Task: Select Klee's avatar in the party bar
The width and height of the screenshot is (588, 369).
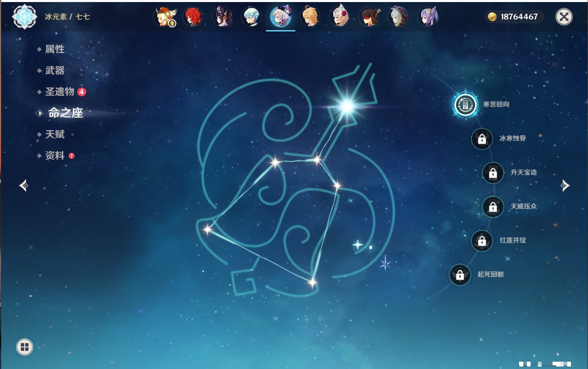Action: (x=164, y=17)
